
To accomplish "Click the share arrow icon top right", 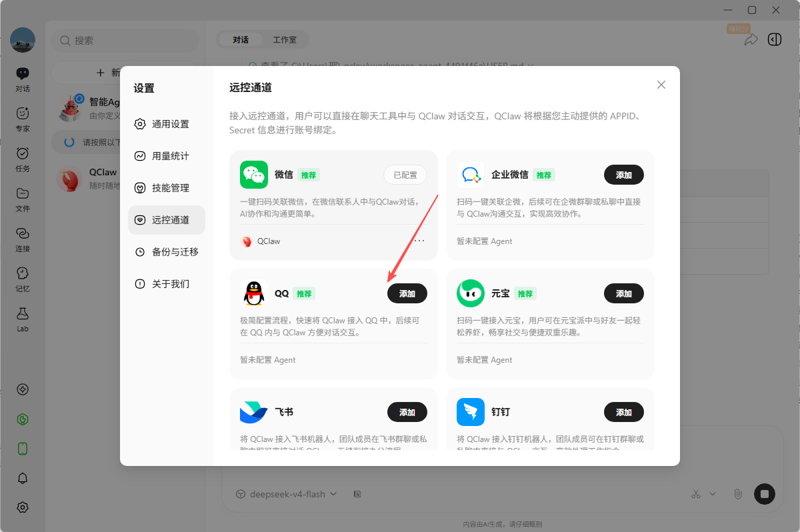I will point(751,40).
